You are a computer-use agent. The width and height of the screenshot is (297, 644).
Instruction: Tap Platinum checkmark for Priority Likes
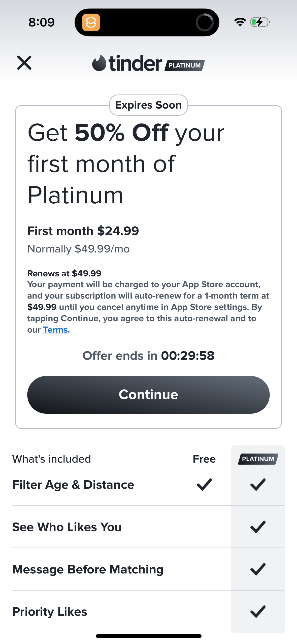(258, 611)
